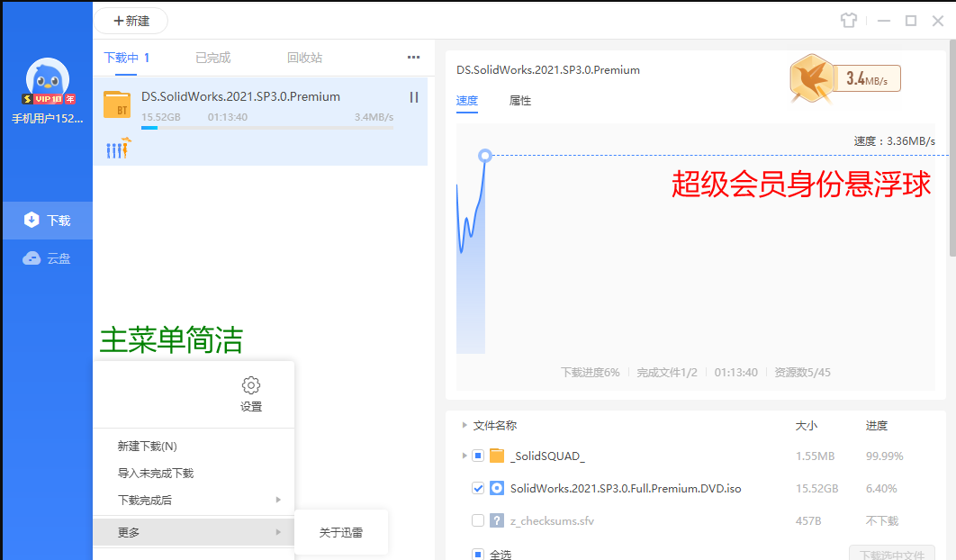Switch to the 已完成 tab
This screenshot has height=560, width=956.
point(212,58)
